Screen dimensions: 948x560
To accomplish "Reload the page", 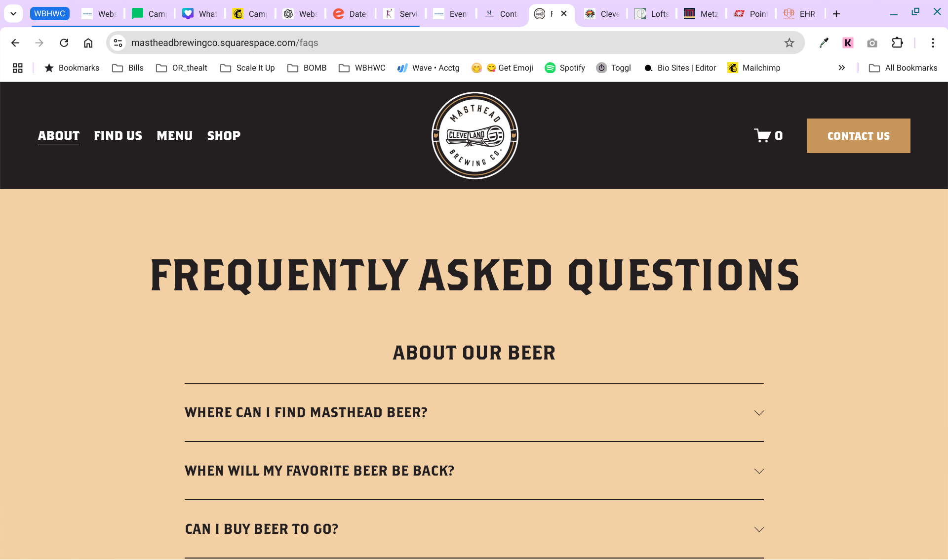I will coord(64,43).
